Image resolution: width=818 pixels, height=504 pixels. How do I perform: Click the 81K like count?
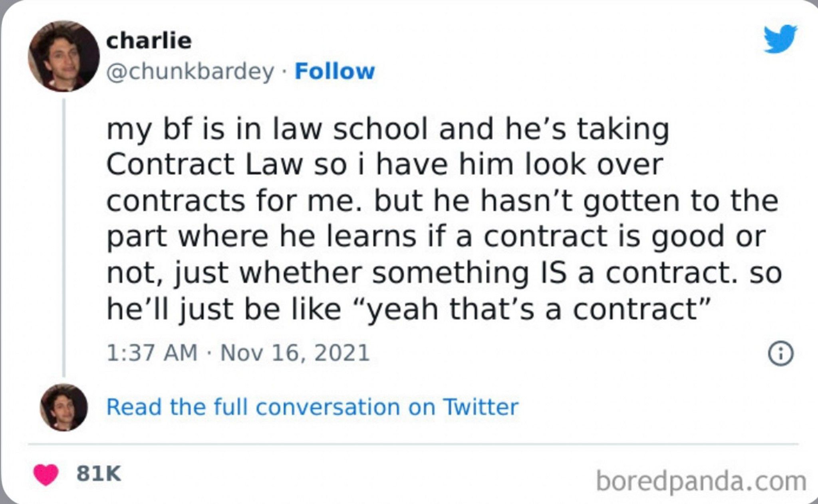point(98,474)
